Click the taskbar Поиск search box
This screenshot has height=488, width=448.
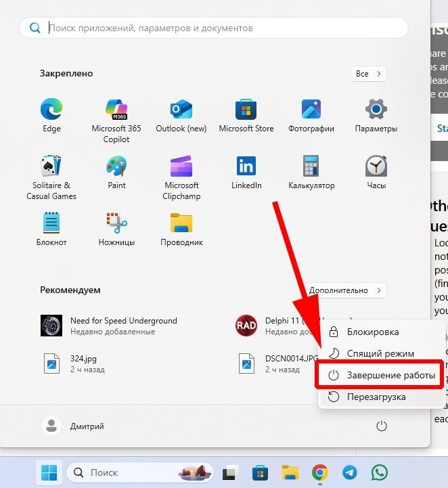(x=140, y=472)
